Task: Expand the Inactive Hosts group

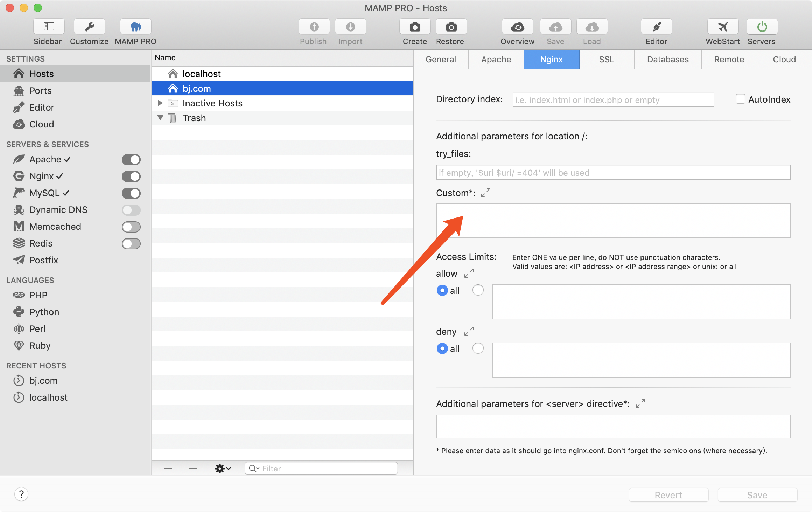Action: [x=160, y=103]
